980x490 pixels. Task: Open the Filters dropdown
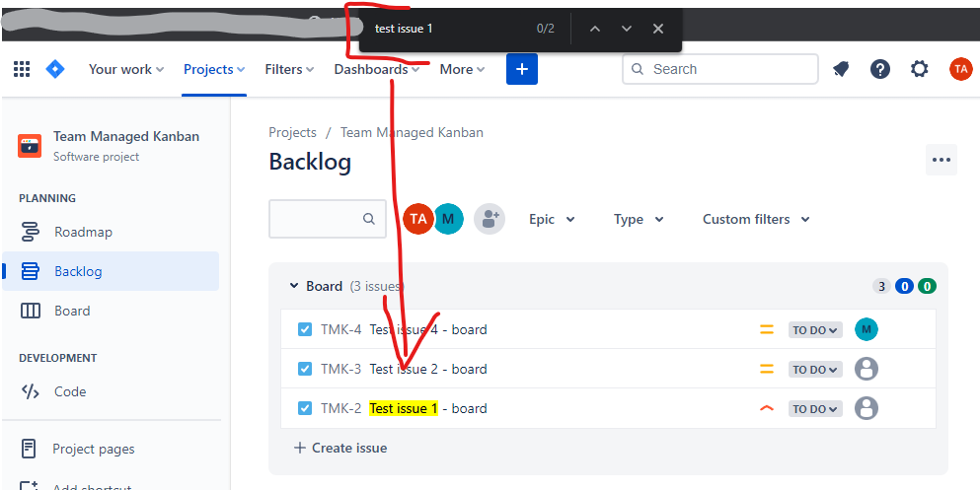[x=289, y=69]
